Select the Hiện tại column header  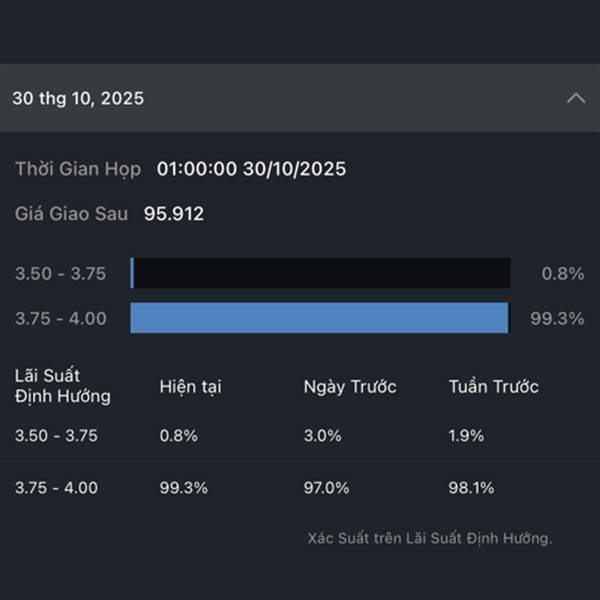coord(190,387)
